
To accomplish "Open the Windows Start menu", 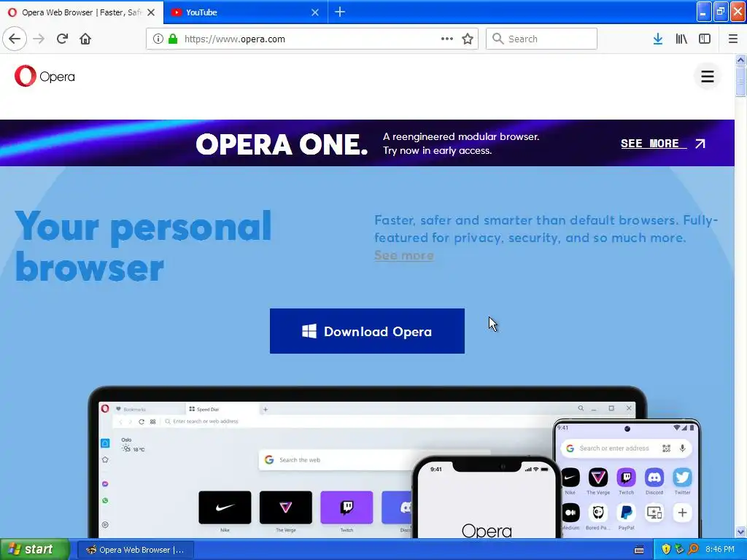I will pos(34,549).
